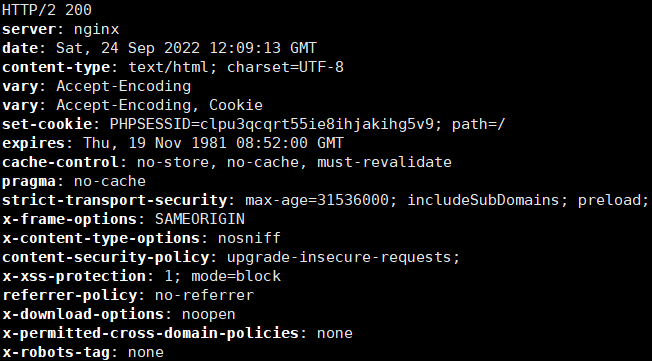This screenshot has width=652, height=361.
Task: Click the content-type header name
Action: click(57, 68)
